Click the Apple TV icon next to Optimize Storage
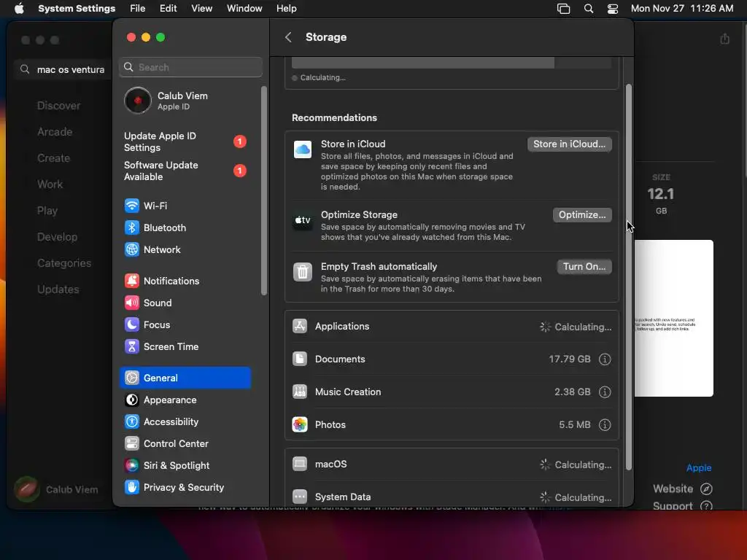747x560 pixels. click(x=303, y=220)
